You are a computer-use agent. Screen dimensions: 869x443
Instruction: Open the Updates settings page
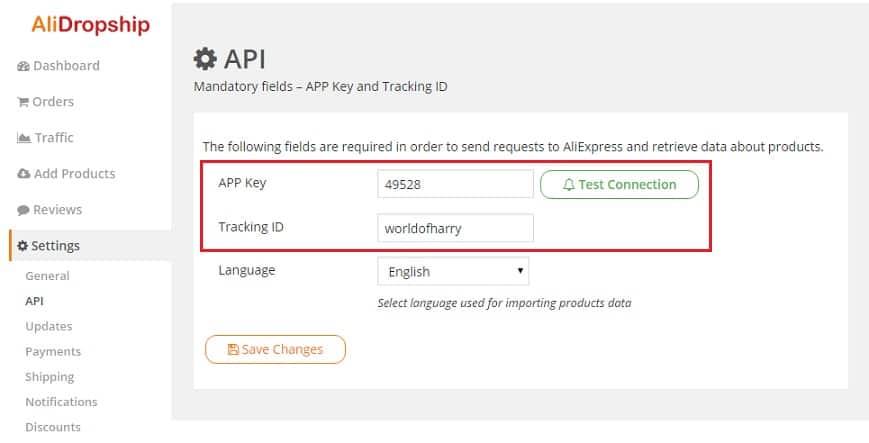coord(49,326)
